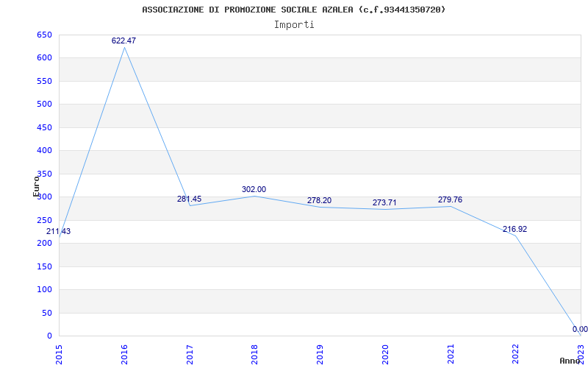Select the 2022 x-axis tick label
Screen dimensions: 588x368
pyautogui.click(x=515, y=353)
